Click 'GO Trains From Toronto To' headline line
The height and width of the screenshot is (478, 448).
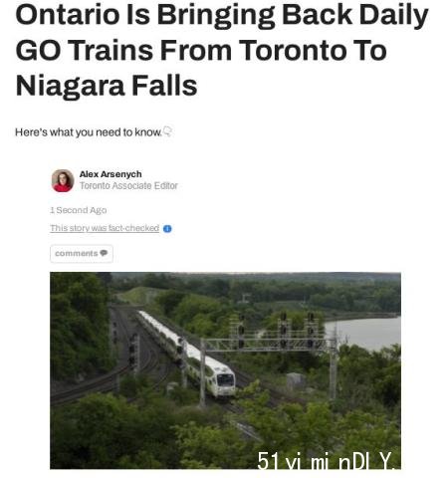point(201,51)
